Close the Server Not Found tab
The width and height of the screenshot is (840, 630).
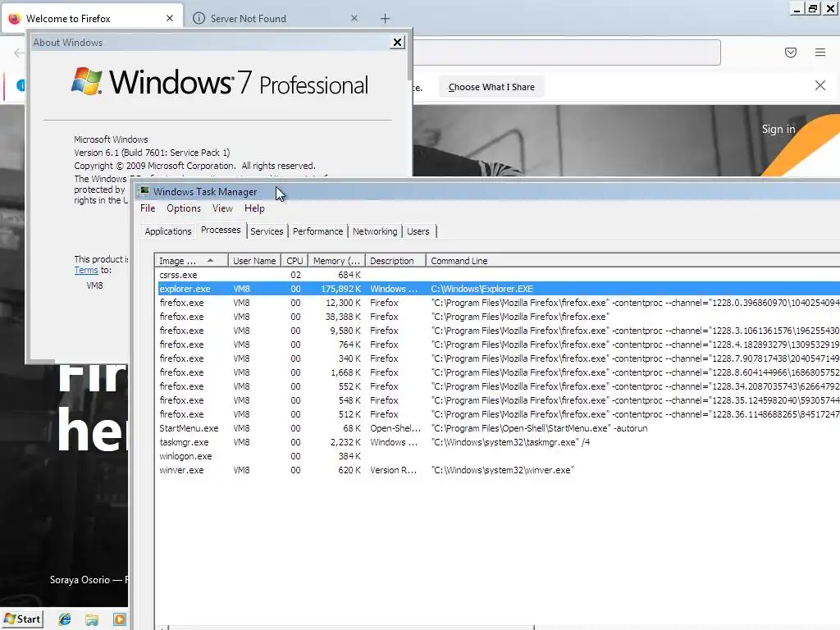pos(354,18)
